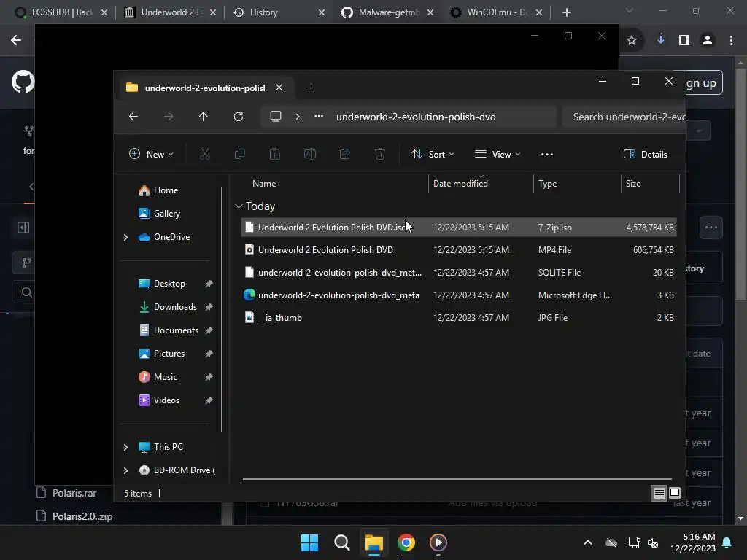The height and width of the screenshot is (560, 747).
Task: Click the Paste clipboard icon in Explorer toolbar
Action: tap(275, 154)
